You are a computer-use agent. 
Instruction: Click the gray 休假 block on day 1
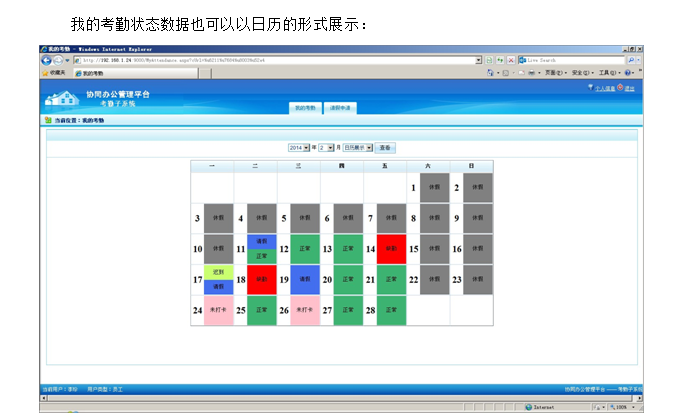(434, 187)
